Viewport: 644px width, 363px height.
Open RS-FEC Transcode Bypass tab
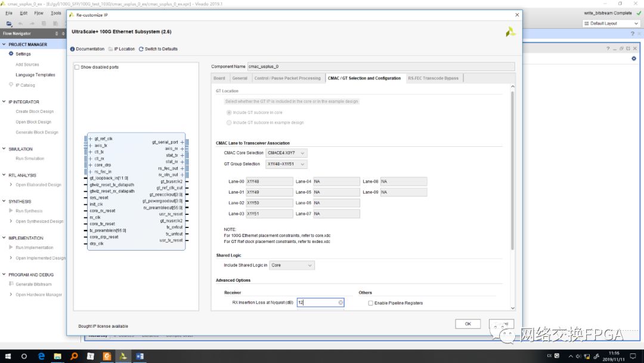point(434,78)
